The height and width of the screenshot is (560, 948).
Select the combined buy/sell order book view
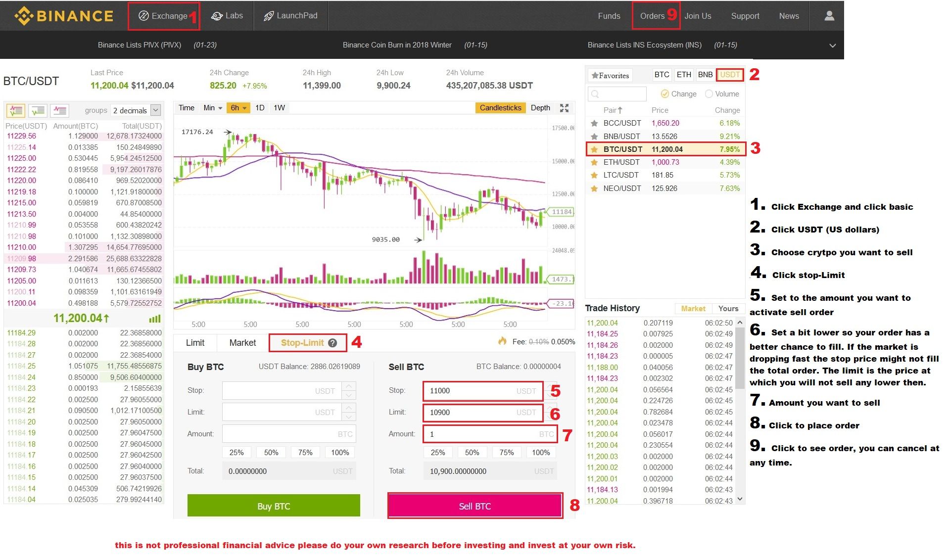click(16, 110)
